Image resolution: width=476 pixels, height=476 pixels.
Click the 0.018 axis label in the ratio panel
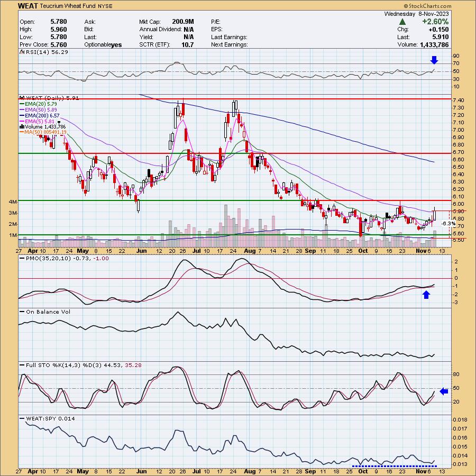click(460, 420)
